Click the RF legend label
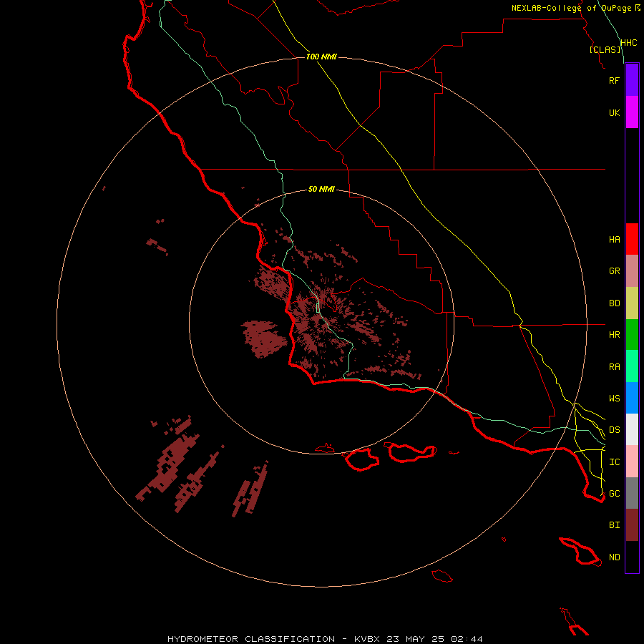644x644 pixels. tap(614, 80)
